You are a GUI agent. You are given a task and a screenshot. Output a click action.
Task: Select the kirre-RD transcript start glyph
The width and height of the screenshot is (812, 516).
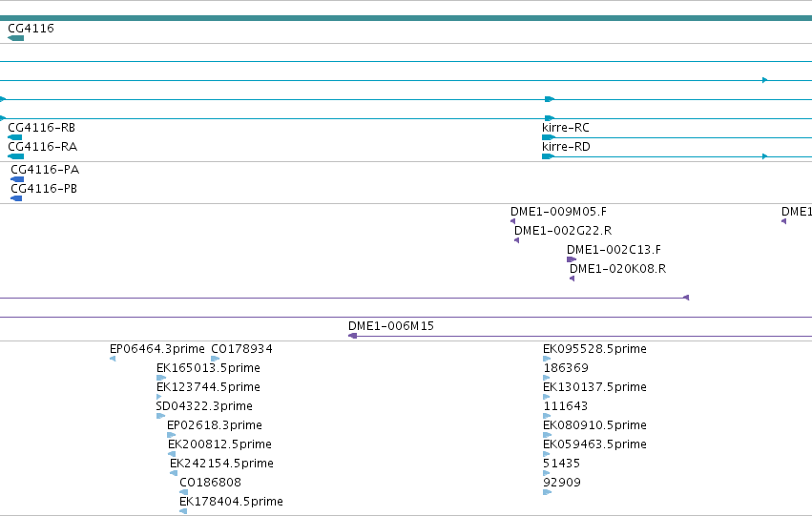[x=549, y=156]
